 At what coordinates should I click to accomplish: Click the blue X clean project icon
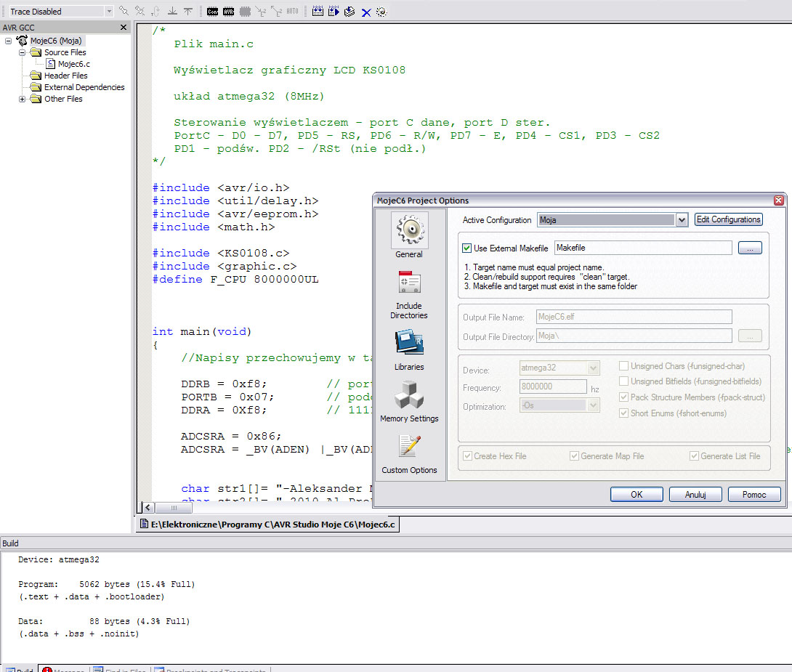(366, 12)
